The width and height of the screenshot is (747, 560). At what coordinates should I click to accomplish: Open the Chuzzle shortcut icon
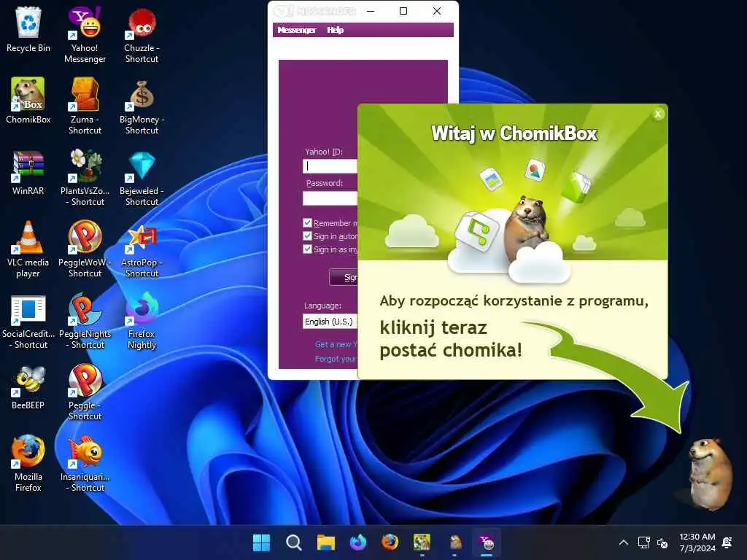click(142, 34)
